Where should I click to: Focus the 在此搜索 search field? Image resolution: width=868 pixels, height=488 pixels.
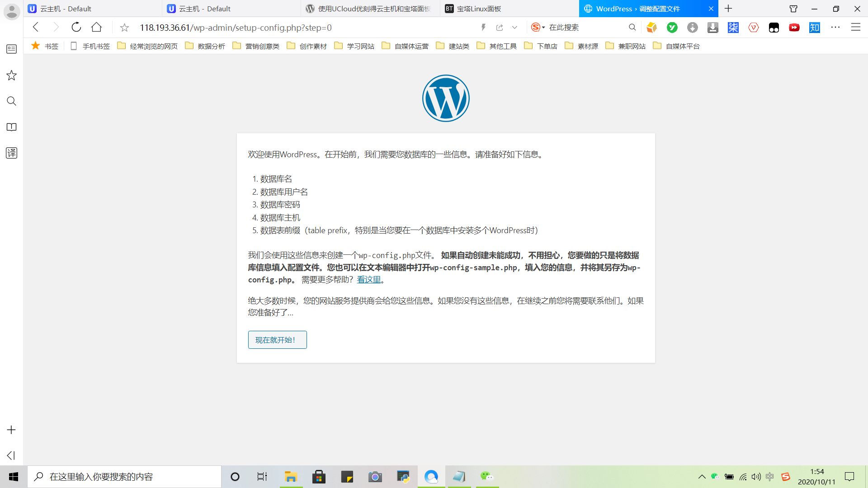coord(586,28)
